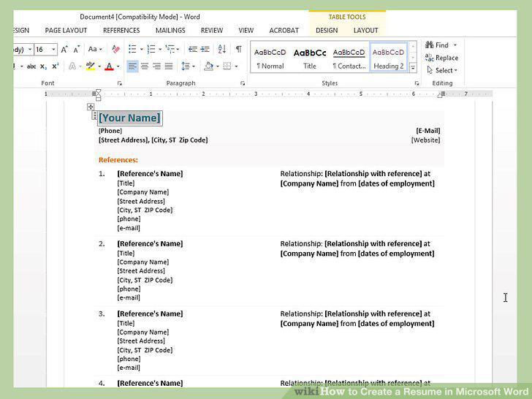Image resolution: width=532 pixels, height=399 pixels.
Task: Apply the Normal style
Action: 270,58
